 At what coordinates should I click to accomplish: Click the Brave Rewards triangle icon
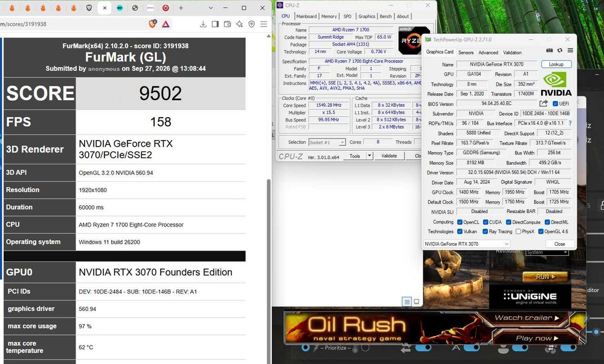click(165, 24)
